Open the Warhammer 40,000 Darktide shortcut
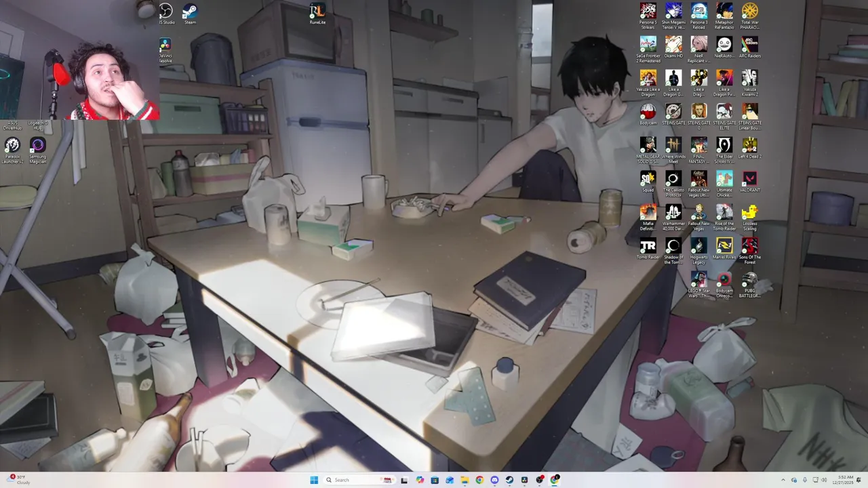 pyautogui.click(x=673, y=217)
